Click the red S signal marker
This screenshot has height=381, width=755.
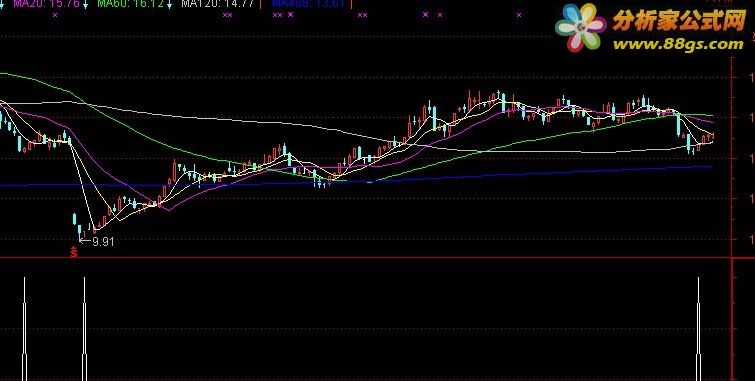point(74,252)
